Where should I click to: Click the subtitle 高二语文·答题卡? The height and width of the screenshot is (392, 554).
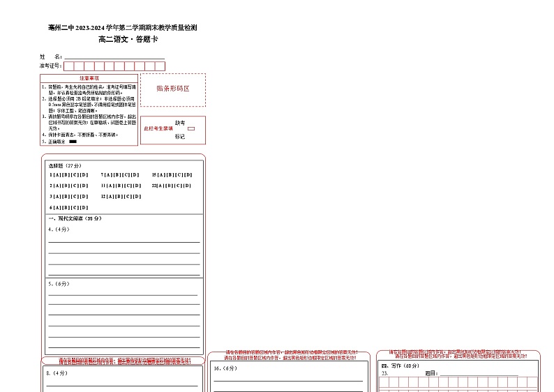(128, 39)
